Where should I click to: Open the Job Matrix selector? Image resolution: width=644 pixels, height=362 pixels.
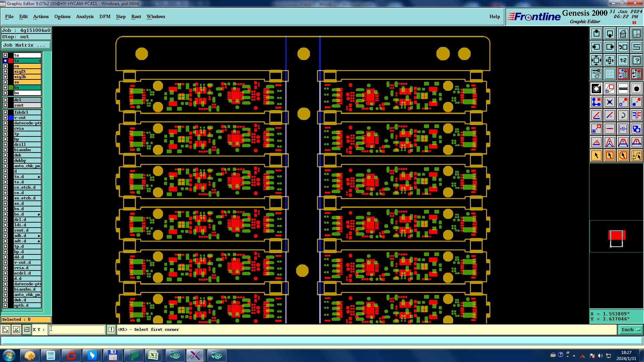click(x=26, y=45)
